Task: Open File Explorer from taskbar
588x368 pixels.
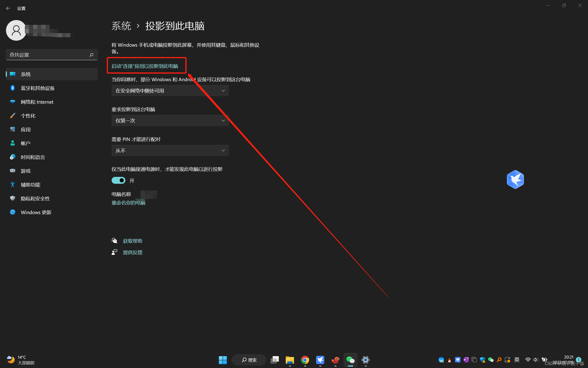Action: [x=290, y=360]
